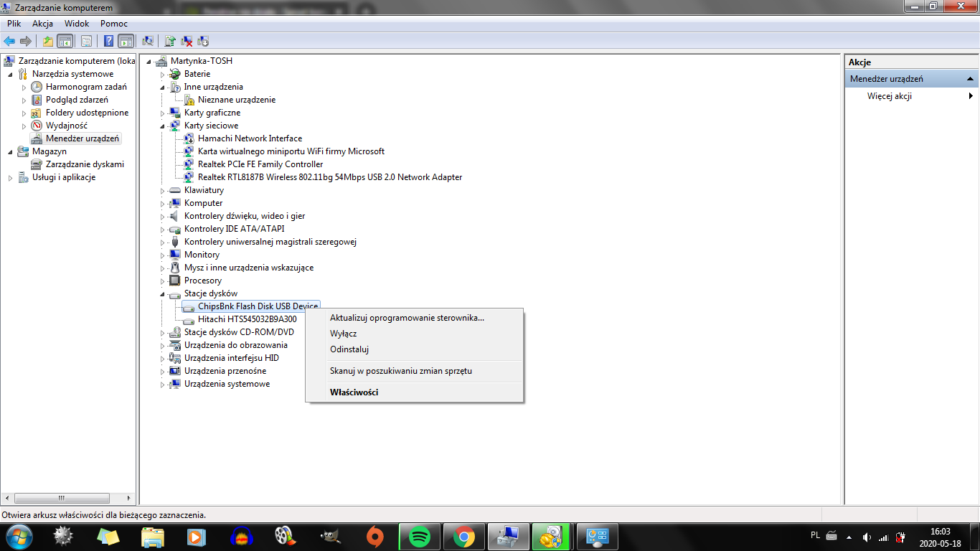The height and width of the screenshot is (551, 980).
Task: Choose Wyłącz in the context menu
Action: [x=415, y=334]
